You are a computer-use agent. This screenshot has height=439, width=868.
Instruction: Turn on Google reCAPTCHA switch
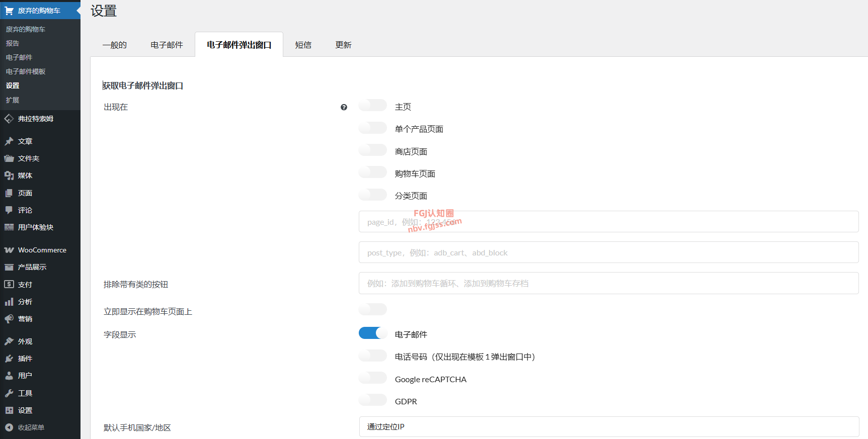coord(373,378)
